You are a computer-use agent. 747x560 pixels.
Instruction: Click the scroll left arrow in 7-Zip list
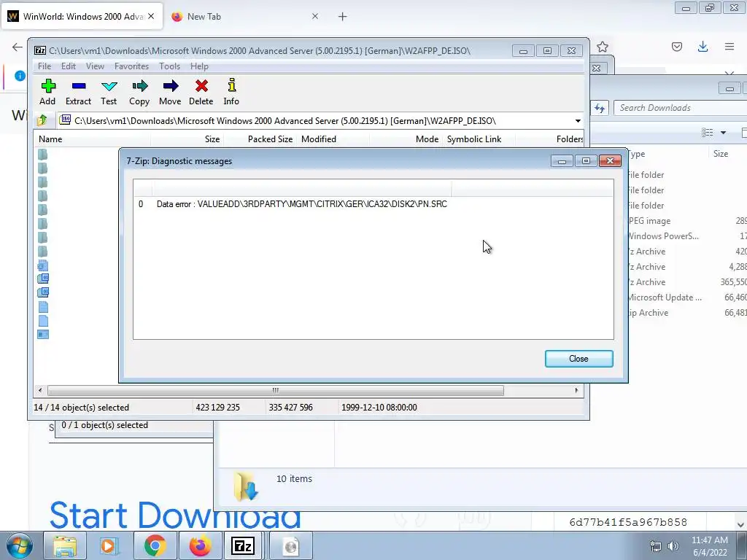(x=40, y=391)
